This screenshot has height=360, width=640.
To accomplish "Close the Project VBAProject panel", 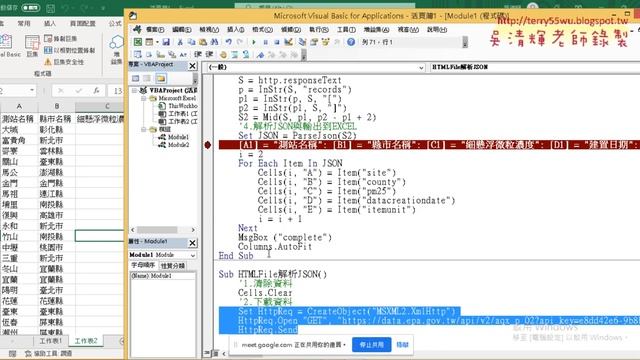I will tap(193, 66).
